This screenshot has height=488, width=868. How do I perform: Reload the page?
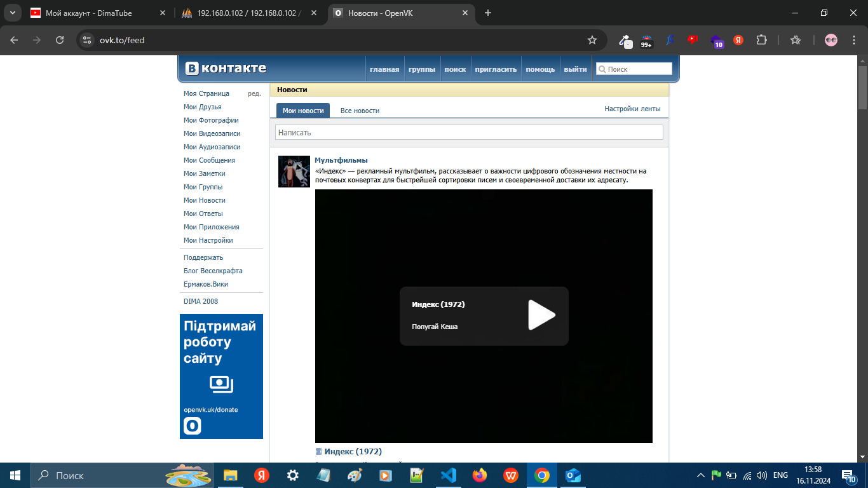click(x=60, y=40)
